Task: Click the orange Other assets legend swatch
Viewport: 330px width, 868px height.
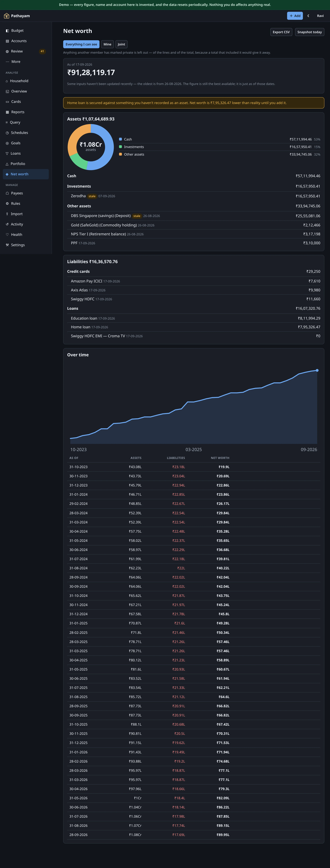Action: [120, 154]
